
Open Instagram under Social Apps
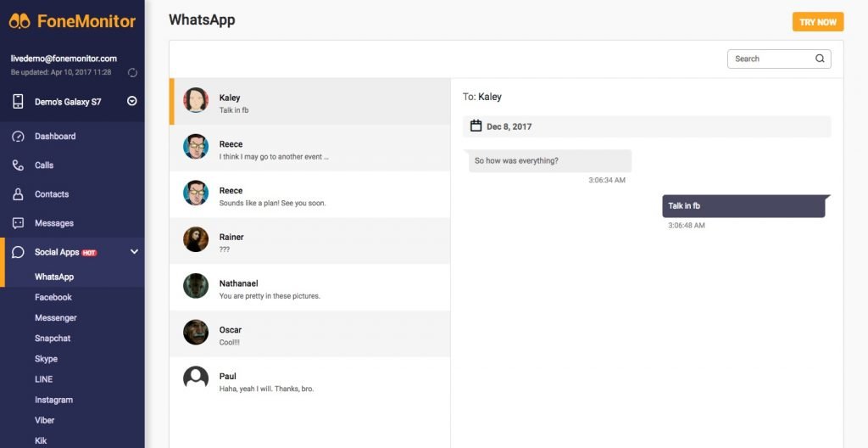(53, 400)
